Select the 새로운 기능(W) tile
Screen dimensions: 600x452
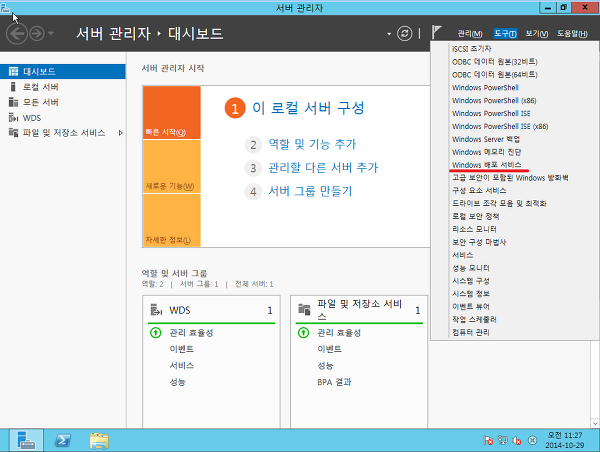pyautogui.click(x=171, y=166)
